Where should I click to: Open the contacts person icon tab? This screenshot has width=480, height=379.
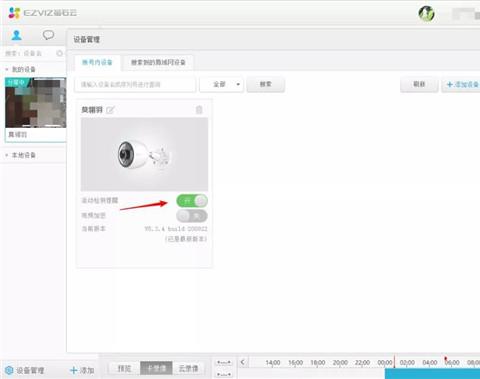tap(16, 35)
